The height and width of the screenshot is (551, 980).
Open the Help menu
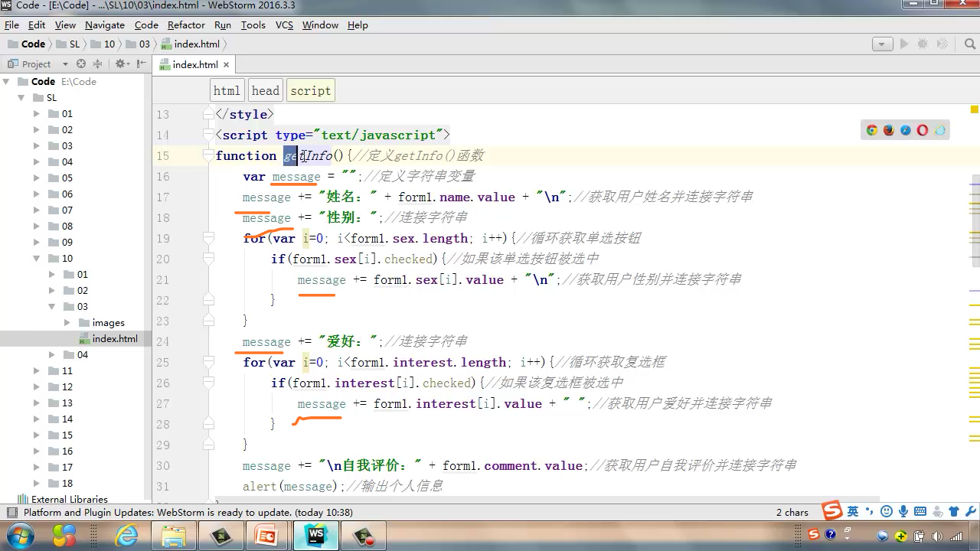click(x=358, y=24)
